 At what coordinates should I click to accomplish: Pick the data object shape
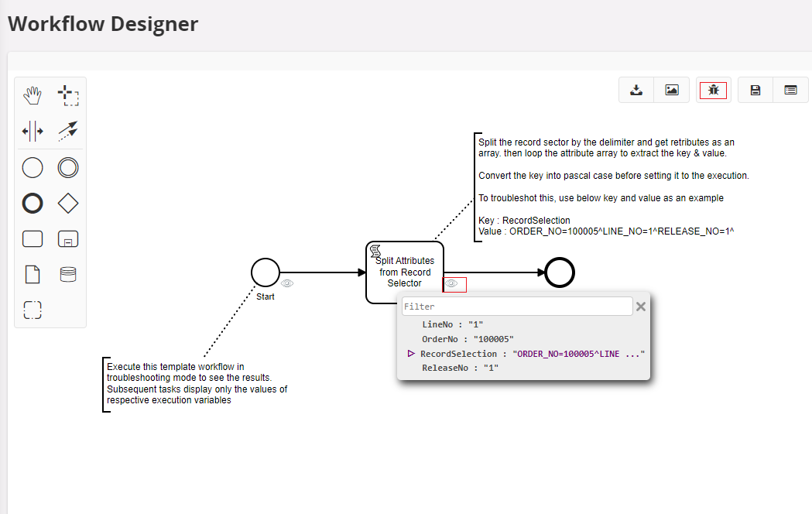tap(32, 274)
